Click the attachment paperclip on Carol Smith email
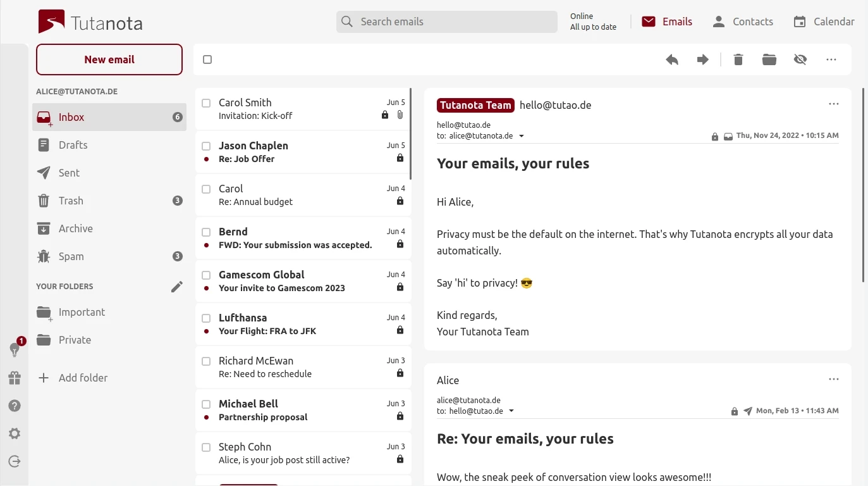The height and width of the screenshot is (486, 868). tap(400, 115)
